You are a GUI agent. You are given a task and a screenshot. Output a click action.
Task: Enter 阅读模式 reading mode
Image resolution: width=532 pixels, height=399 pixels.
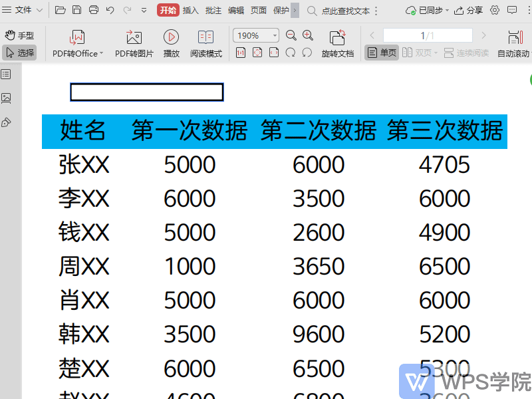coord(206,45)
